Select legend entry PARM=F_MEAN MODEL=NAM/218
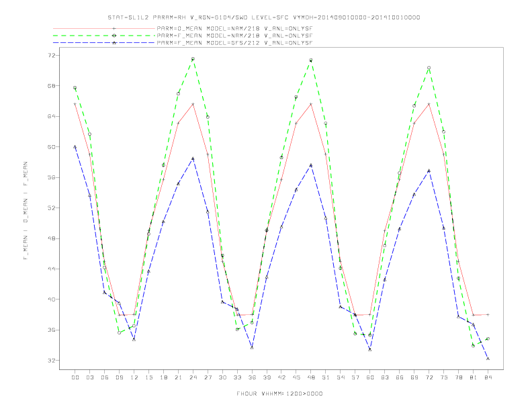Image resolution: width=532 pixels, height=411 pixels. 234,36
